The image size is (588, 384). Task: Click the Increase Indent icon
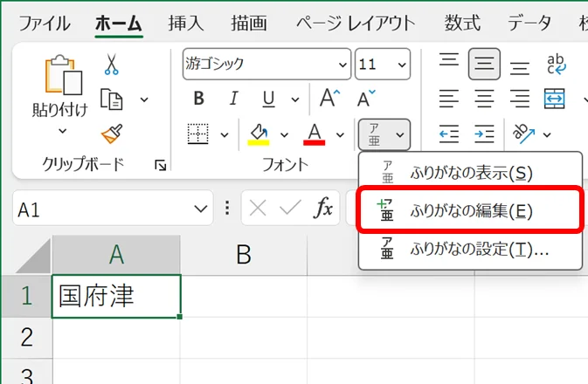click(x=484, y=134)
